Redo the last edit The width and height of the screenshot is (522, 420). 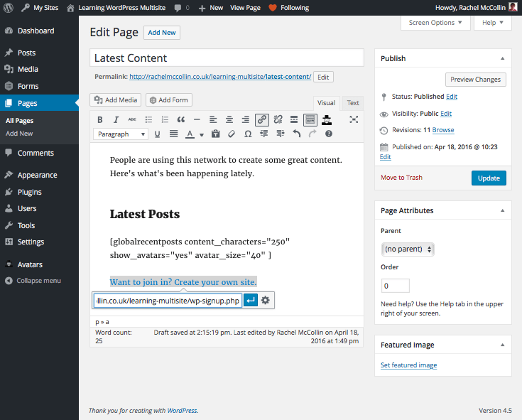312,134
